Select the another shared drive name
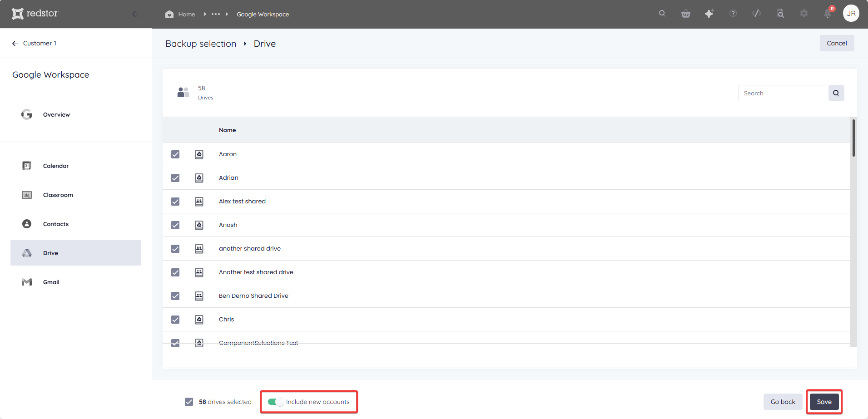 click(250, 249)
